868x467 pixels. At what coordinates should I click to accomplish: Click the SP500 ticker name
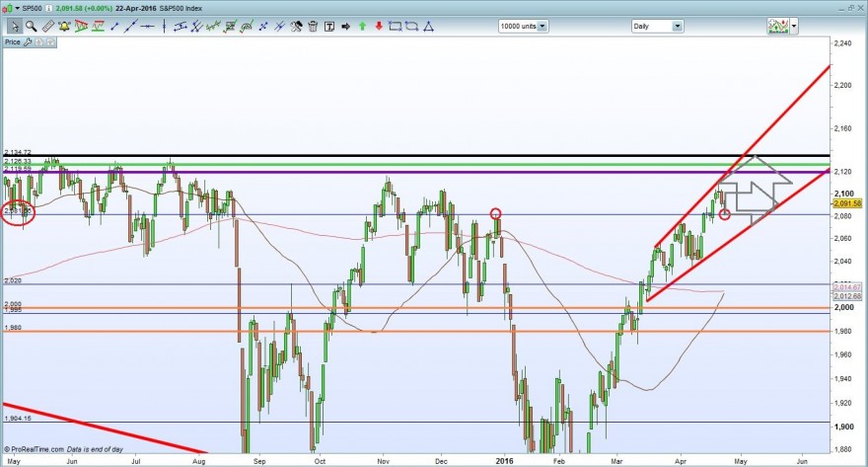[x=32, y=8]
